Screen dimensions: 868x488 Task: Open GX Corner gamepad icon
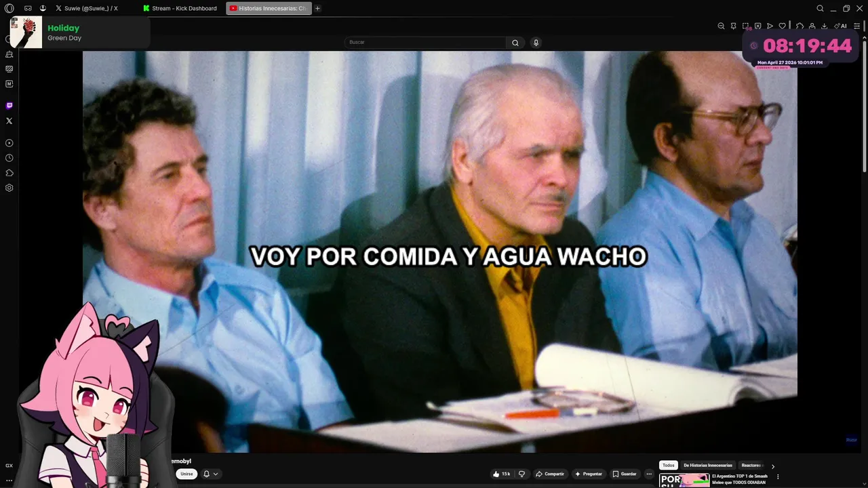[x=28, y=8]
